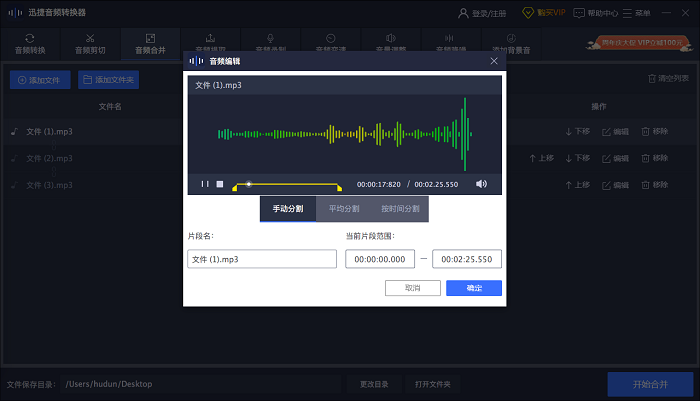700x401 pixels.
Task: Open 登录/注册 user login
Action: 482,13
